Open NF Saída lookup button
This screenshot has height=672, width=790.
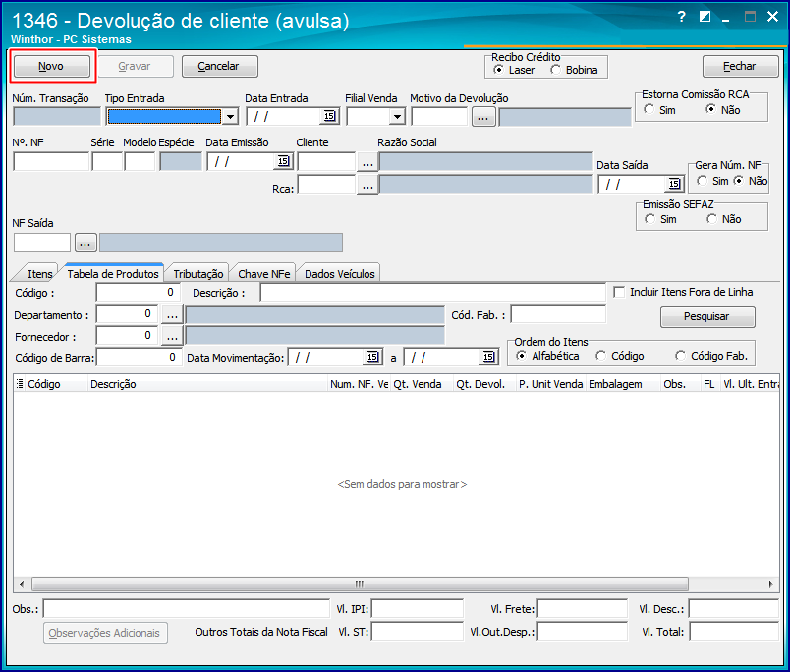(x=85, y=243)
